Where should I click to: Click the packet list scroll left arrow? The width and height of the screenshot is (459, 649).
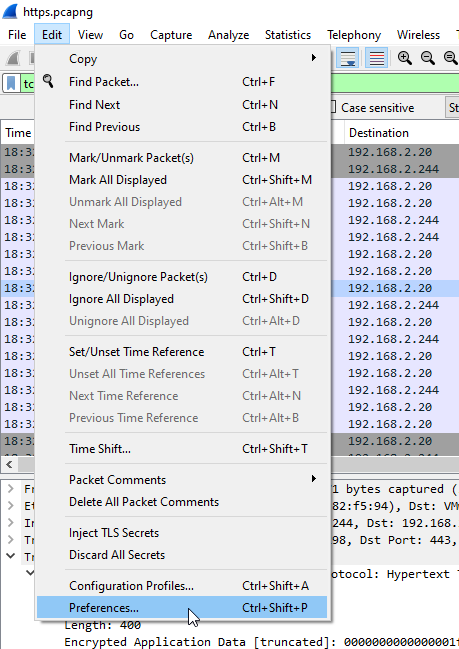(x=10, y=464)
